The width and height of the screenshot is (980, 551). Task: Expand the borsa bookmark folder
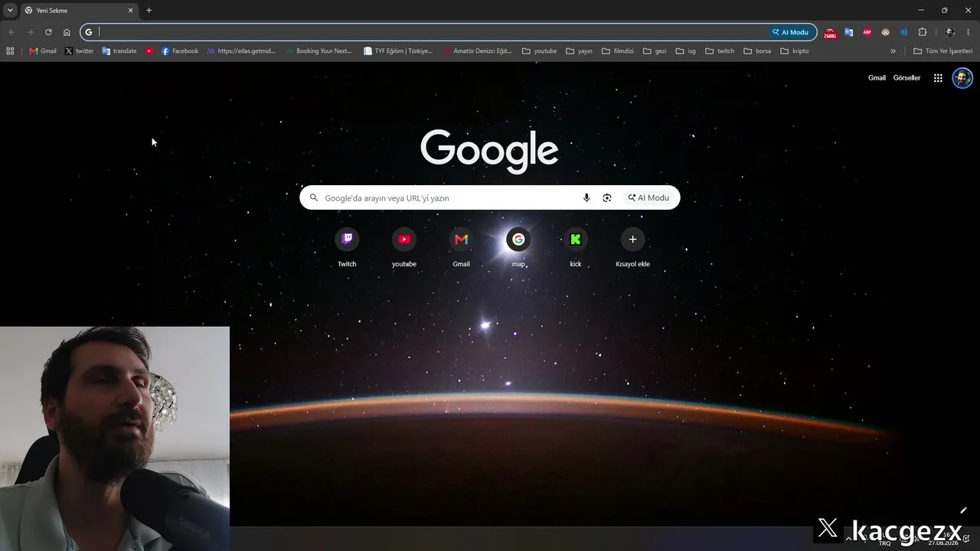tap(757, 51)
